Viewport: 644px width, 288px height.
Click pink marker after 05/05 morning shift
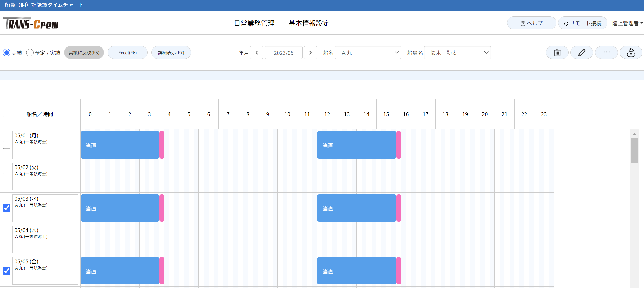pos(162,271)
